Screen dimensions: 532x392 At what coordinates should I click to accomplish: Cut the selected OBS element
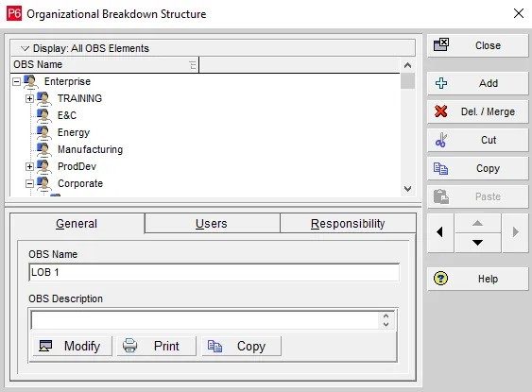pos(478,140)
